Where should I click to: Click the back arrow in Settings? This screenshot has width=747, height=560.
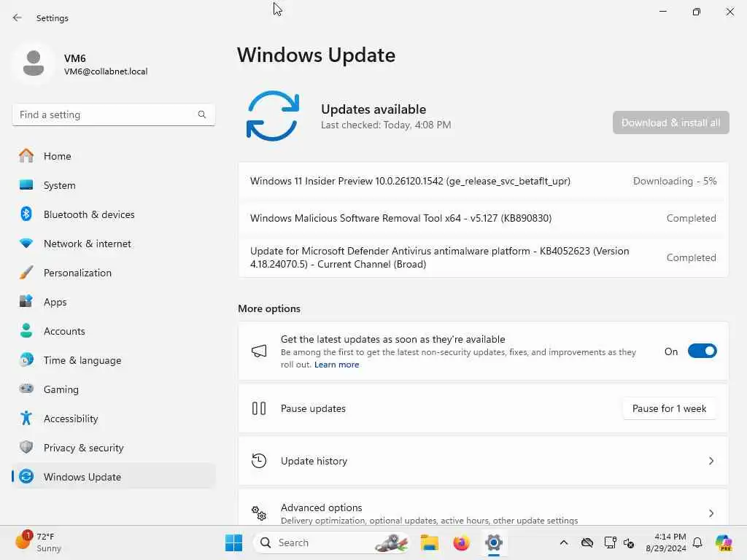18,17
